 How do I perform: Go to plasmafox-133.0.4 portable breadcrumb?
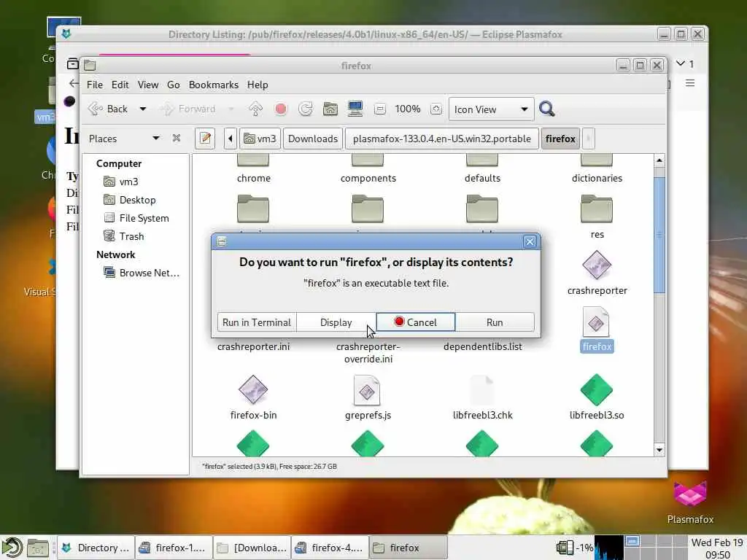pos(441,139)
